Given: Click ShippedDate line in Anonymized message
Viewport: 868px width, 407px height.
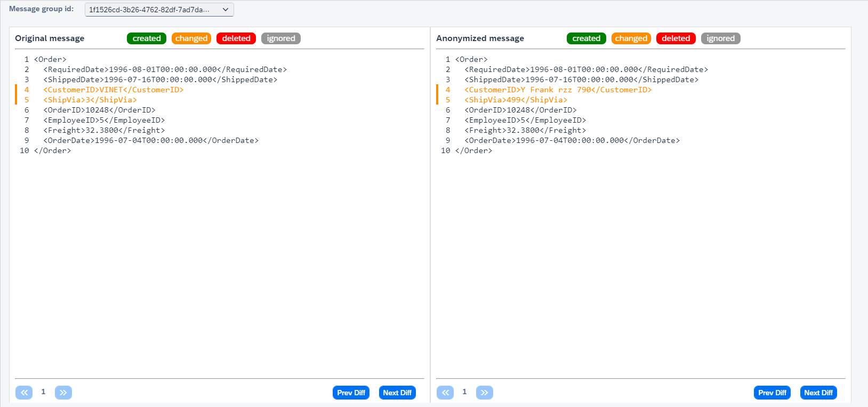Looking at the screenshot, I should pos(582,79).
